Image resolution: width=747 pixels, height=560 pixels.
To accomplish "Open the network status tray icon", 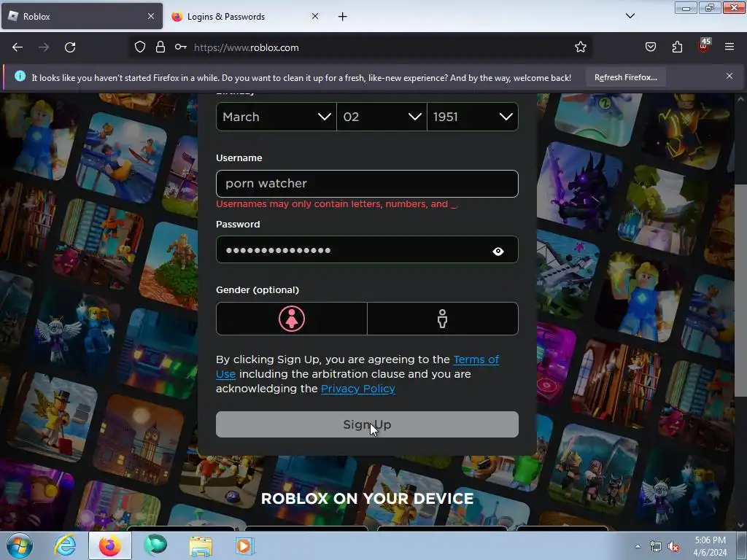I will (656, 547).
